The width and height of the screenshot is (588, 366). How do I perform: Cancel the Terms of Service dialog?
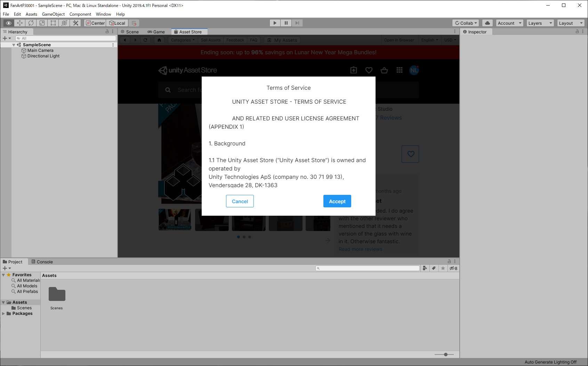240,201
